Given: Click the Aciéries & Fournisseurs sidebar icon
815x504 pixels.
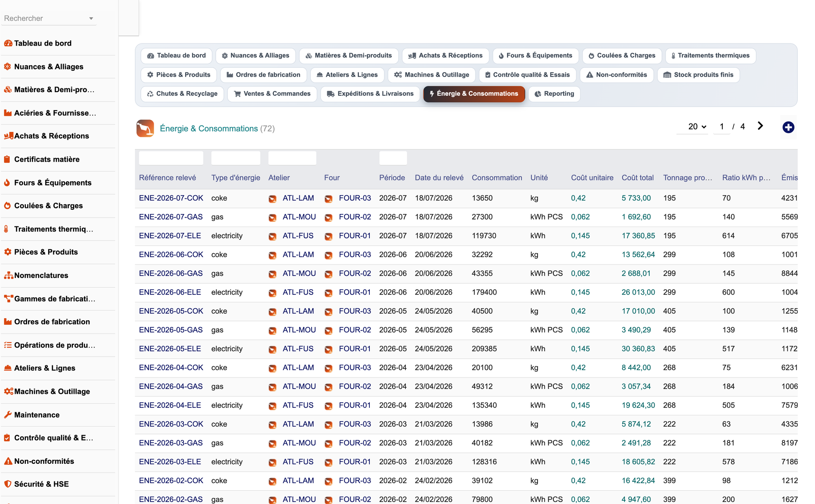Looking at the screenshot, I should point(8,113).
